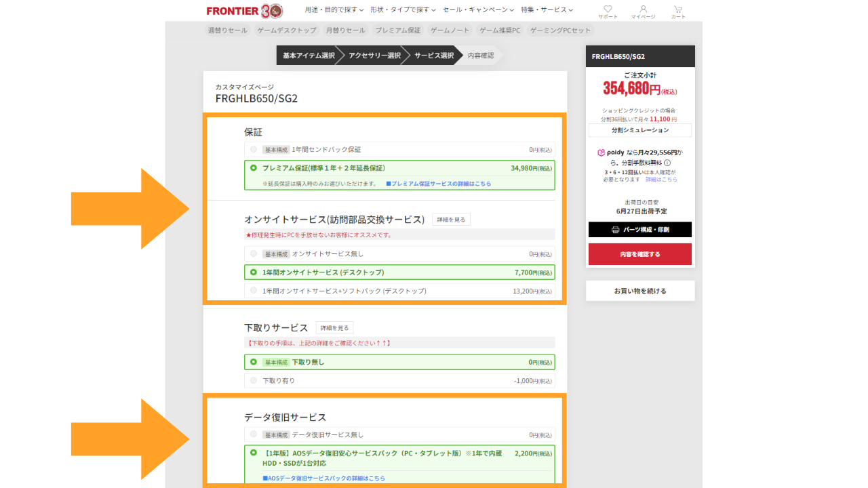Open the サポート heart icon
Viewport: 868px width, 488px height.
coord(608,9)
